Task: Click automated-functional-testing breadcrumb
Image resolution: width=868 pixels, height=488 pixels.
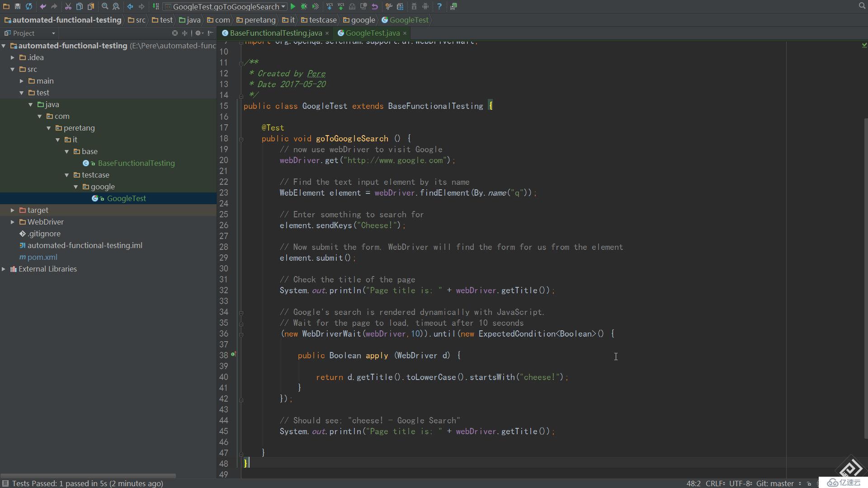Action: pyautogui.click(x=63, y=20)
